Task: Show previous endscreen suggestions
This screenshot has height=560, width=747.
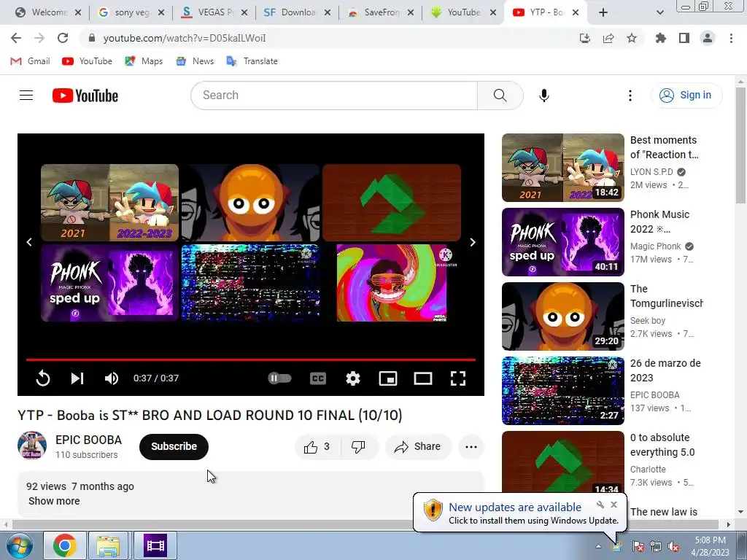Action: (x=29, y=242)
